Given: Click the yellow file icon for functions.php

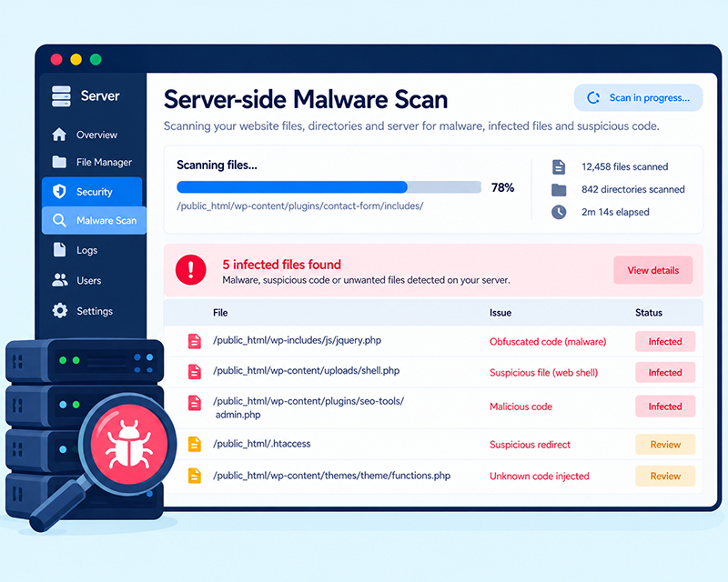Looking at the screenshot, I should (x=195, y=476).
